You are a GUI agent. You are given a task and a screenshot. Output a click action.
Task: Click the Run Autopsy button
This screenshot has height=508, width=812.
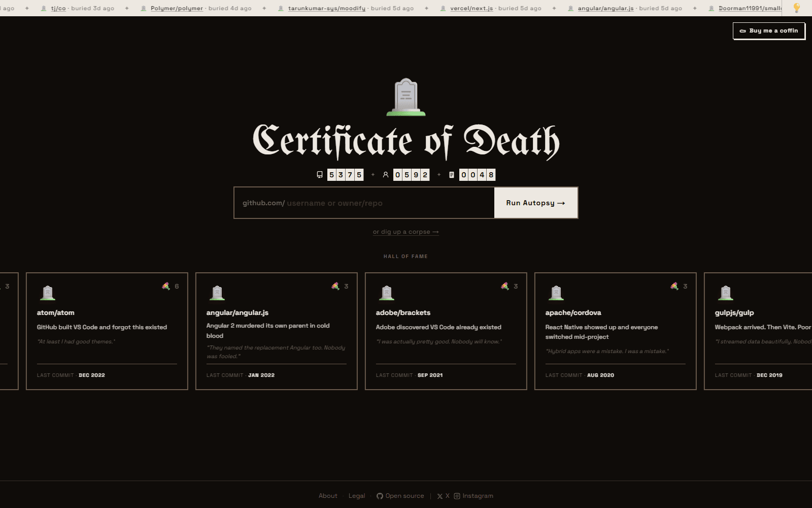tap(536, 203)
